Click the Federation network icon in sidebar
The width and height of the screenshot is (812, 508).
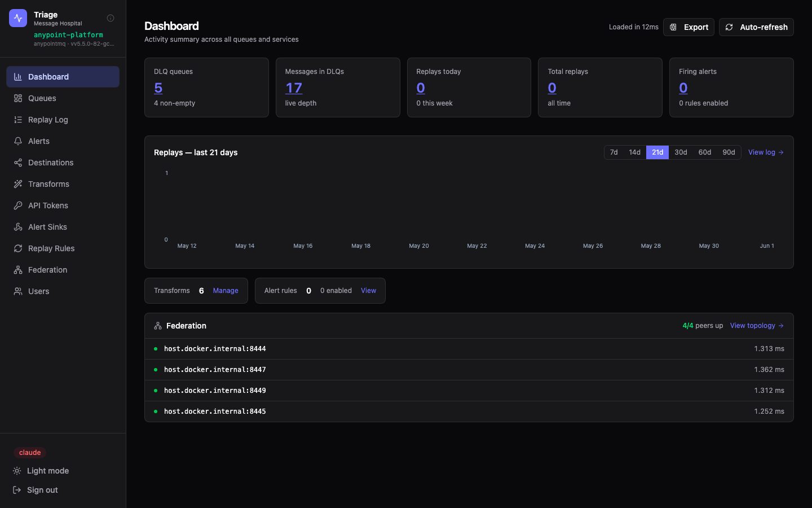click(18, 270)
